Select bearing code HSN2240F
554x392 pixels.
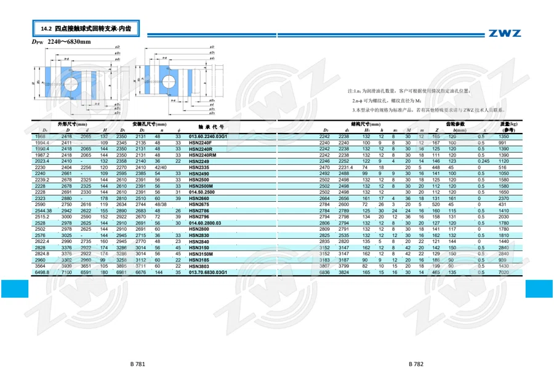pos(200,143)
